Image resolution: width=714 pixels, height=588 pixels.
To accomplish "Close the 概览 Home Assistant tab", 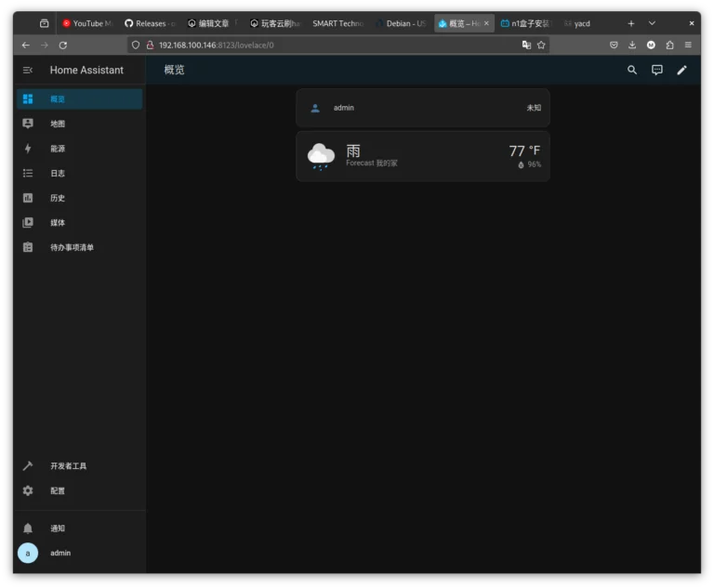I will click(486, 23).
